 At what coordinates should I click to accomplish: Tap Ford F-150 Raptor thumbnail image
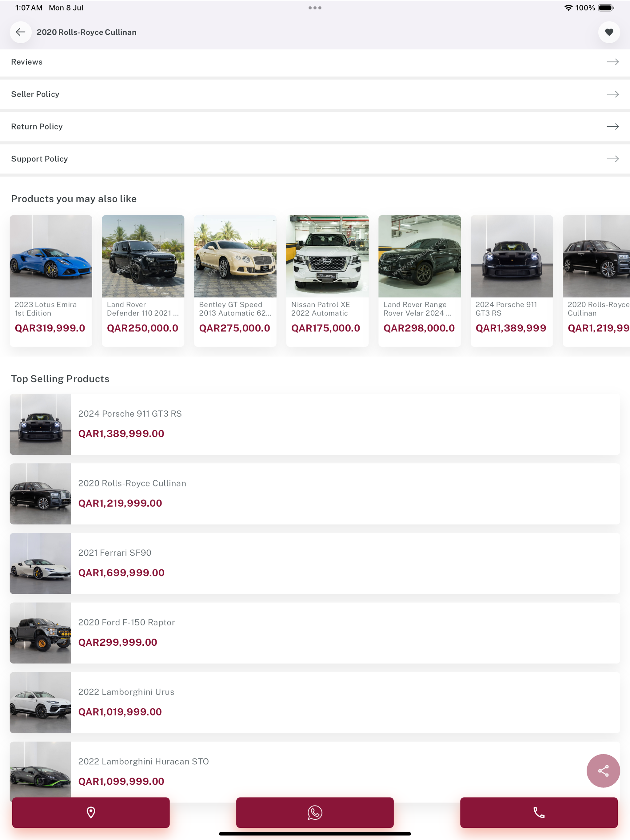click(x=40, y=633)
